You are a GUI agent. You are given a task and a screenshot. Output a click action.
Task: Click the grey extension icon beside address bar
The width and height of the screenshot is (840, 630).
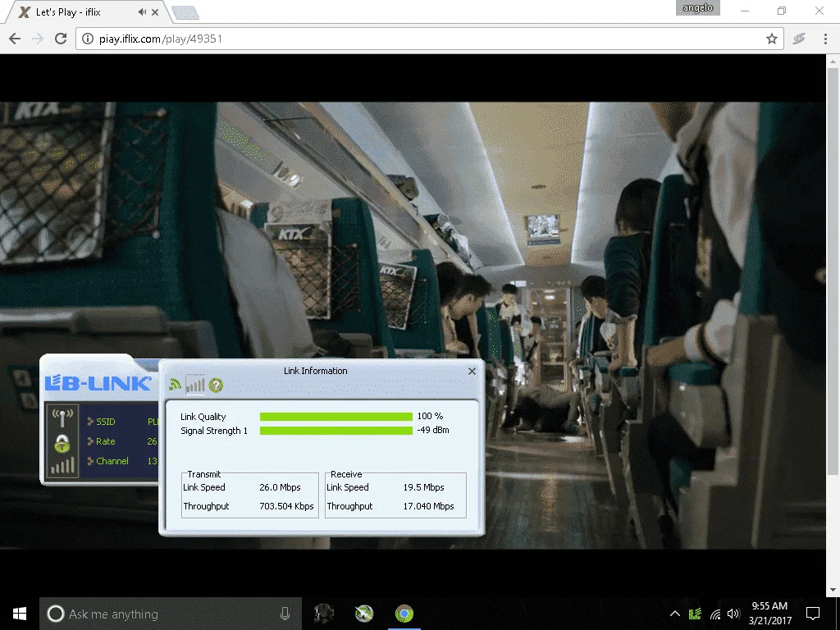[799, 39]
